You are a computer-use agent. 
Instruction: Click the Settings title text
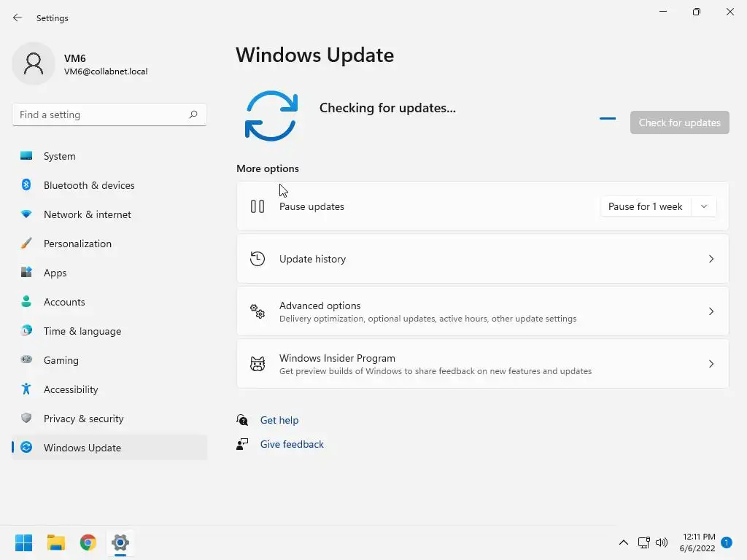(x=52, y=18)
